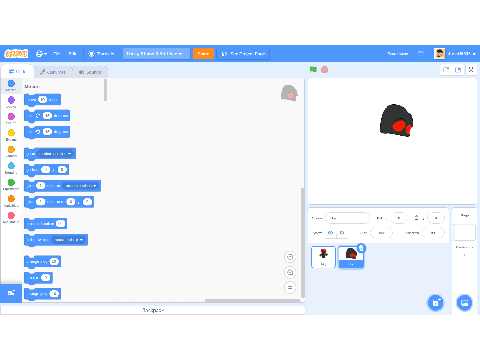Switch to large stage layout
Image resolution: width=480 pixels, height=360 pixels.
(x=458, y=70)
